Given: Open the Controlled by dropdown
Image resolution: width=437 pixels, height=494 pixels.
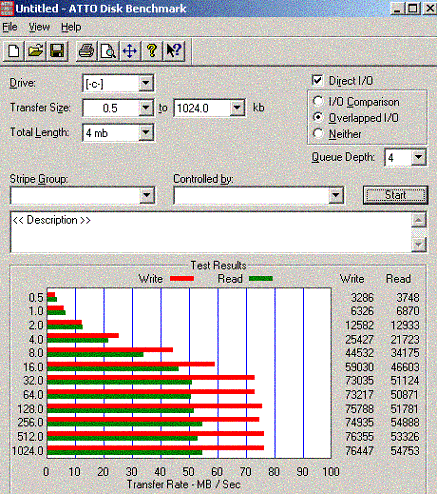Looking at the screenshot, I should pyautogui.click(x=336, y=195).
